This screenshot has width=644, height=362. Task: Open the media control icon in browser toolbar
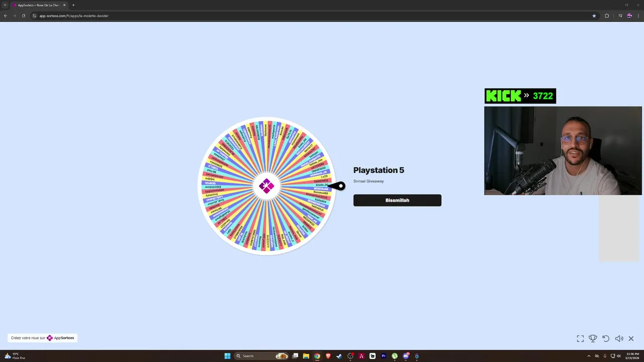coord(620,16)
